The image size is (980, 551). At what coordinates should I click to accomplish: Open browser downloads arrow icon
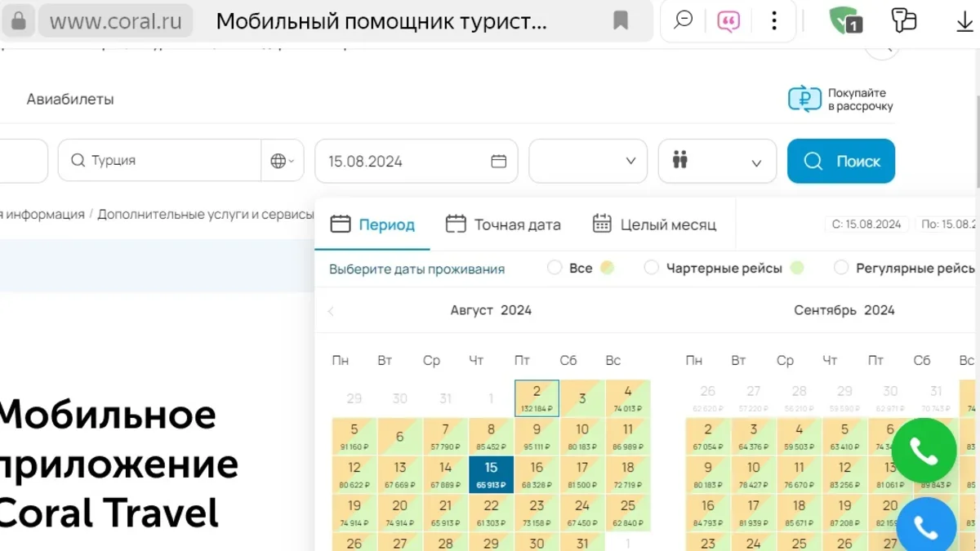964,21
